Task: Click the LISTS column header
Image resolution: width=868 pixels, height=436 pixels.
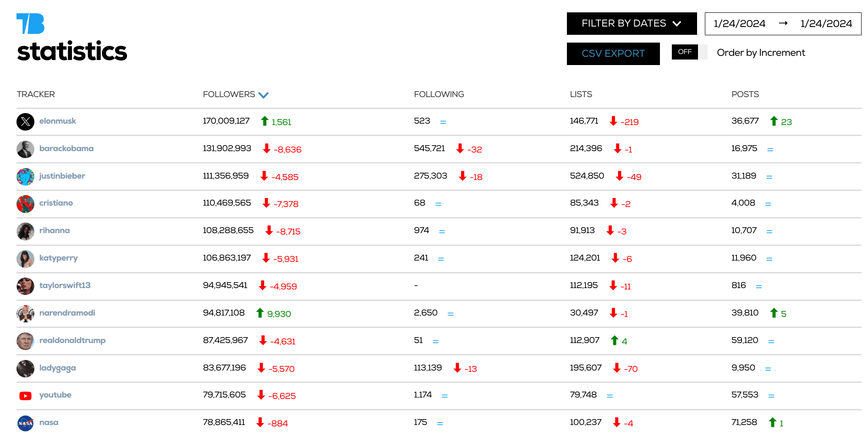Action: click(x=580, y=94)
